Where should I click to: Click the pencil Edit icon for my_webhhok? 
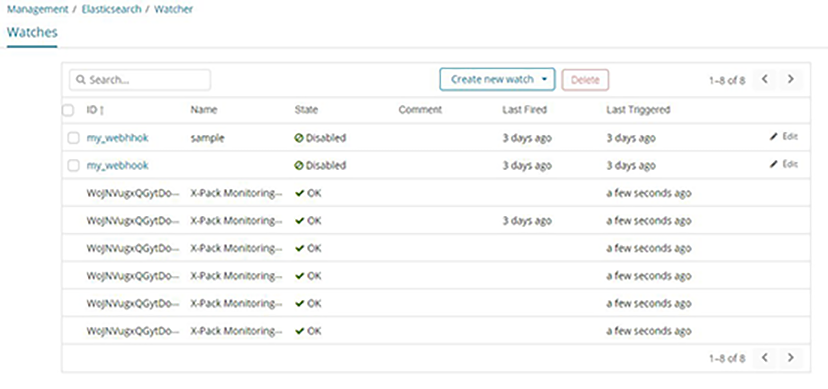click(774, 137)
